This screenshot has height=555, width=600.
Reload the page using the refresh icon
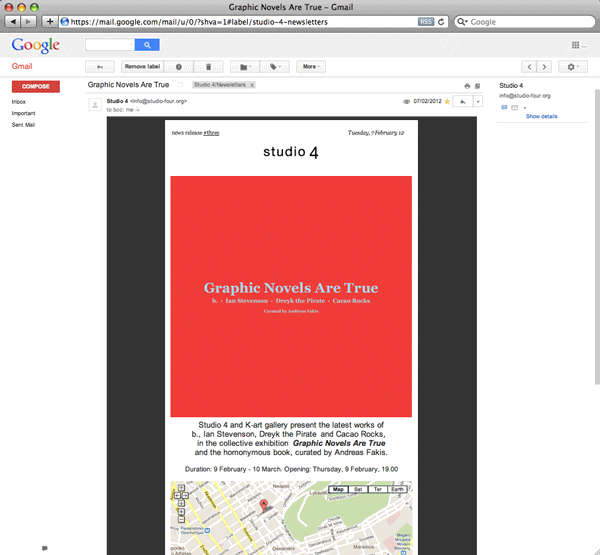441,22
